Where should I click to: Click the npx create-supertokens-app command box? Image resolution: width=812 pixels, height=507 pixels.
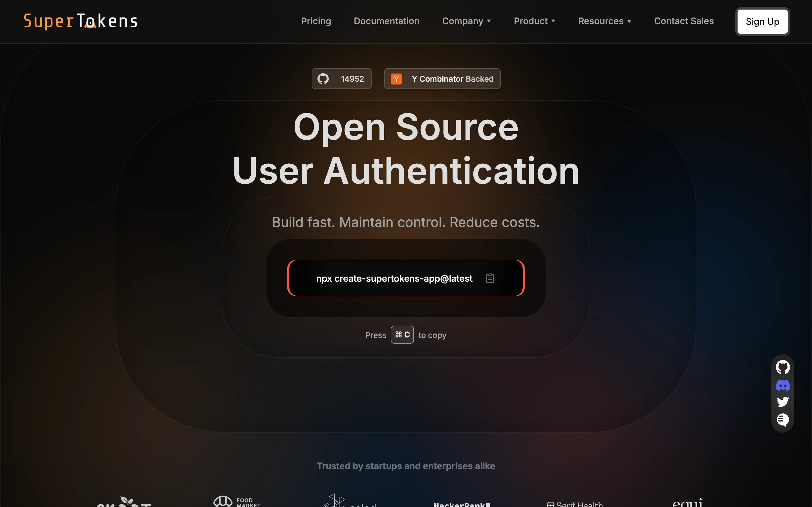pos(394,278)
